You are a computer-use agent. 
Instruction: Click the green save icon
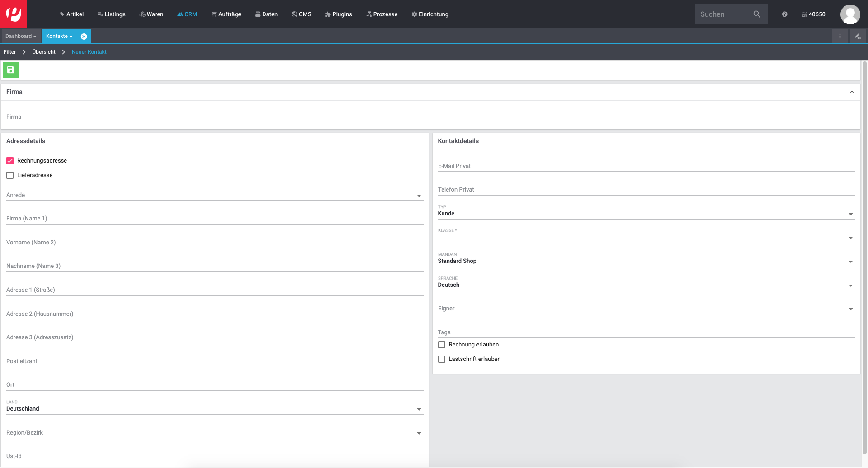[11, 70]
